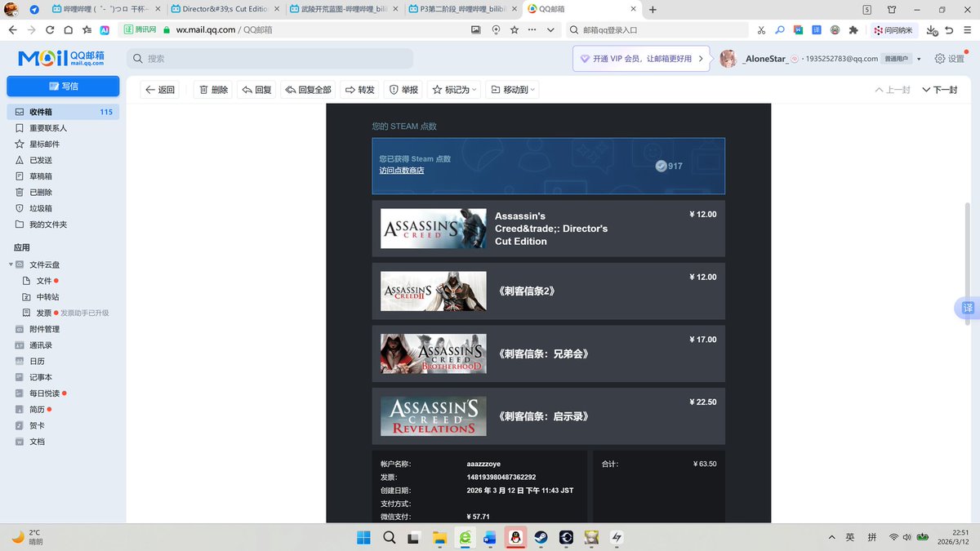This screenshot has height=551, width=980.
Task: Click the 举报 report button
Action: click(403, 90)
